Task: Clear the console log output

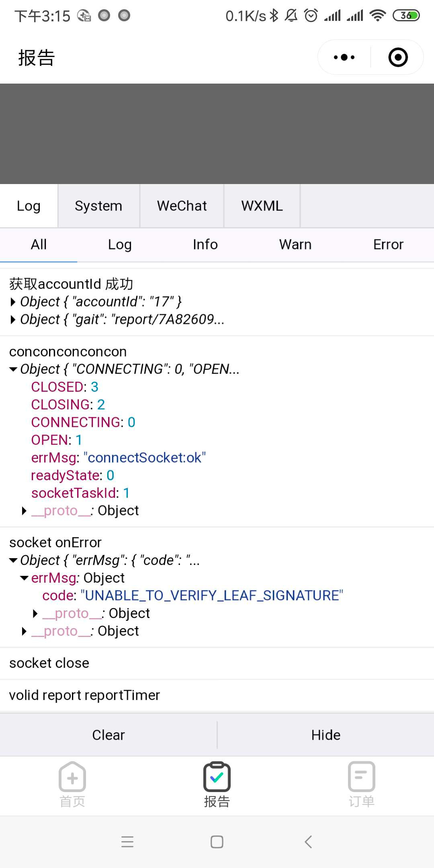Action: tap(108, 735)
